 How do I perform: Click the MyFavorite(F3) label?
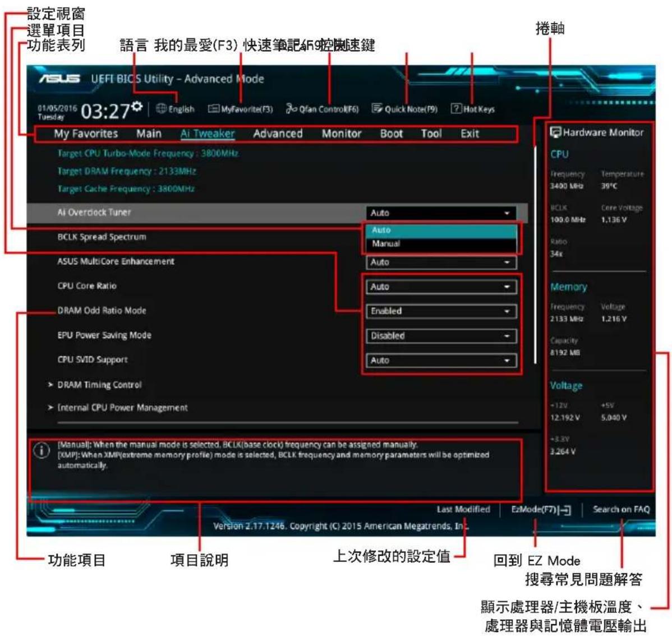click(247, 109)
